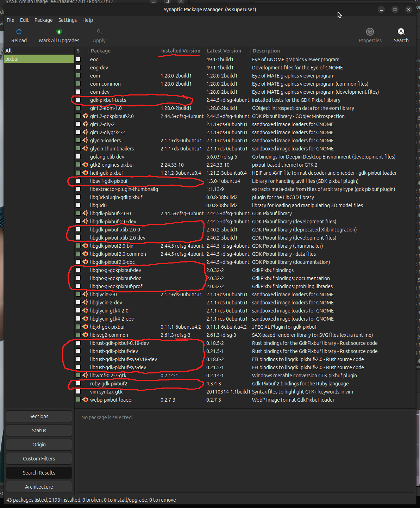The image size is (420, 508).
Task: Click Ubuntu logo icon beside libgdk-pixbuf2.0-bin
Action: pos(85,246)
